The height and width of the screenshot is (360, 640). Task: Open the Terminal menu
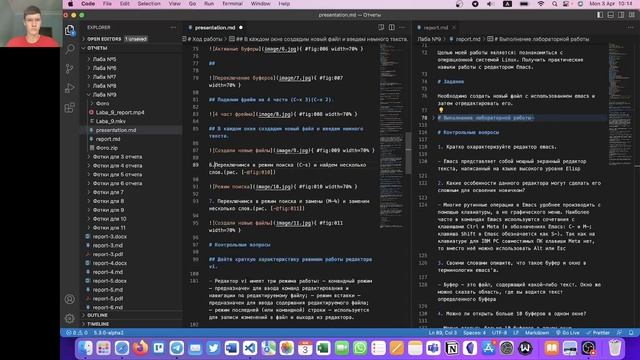point(232,4)
